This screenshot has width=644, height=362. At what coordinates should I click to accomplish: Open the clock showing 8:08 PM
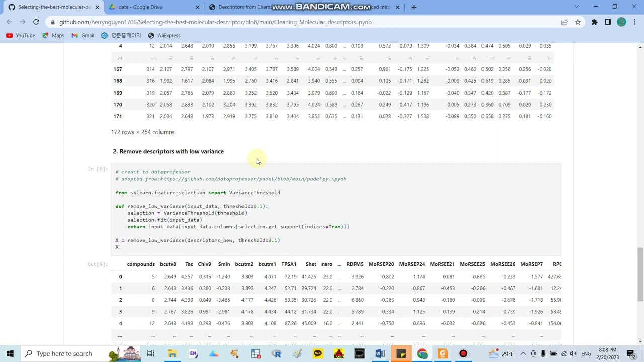(x=608, y=353)
